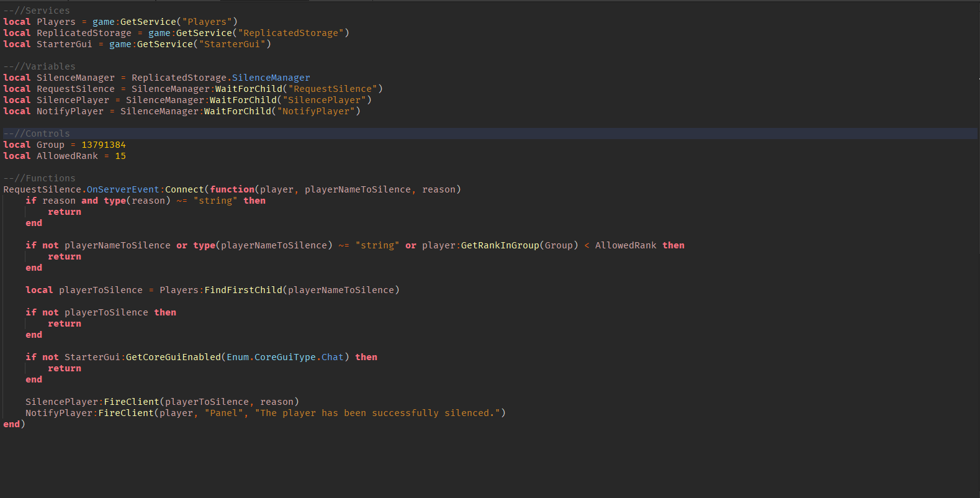This screenshot has height=498, width=980.
Task: Click the --//Variables comment line
Action: [39, 66]
